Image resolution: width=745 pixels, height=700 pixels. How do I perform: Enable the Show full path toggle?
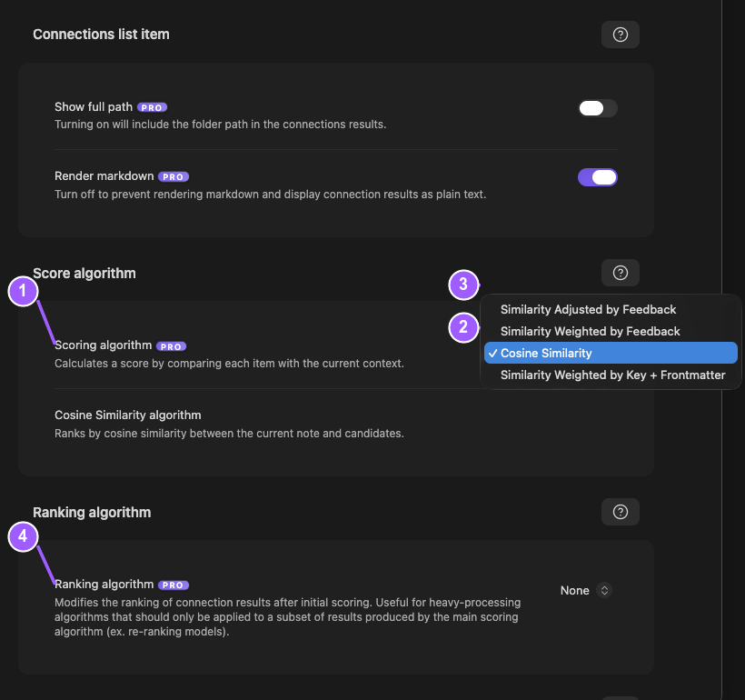tap(598, 108)
